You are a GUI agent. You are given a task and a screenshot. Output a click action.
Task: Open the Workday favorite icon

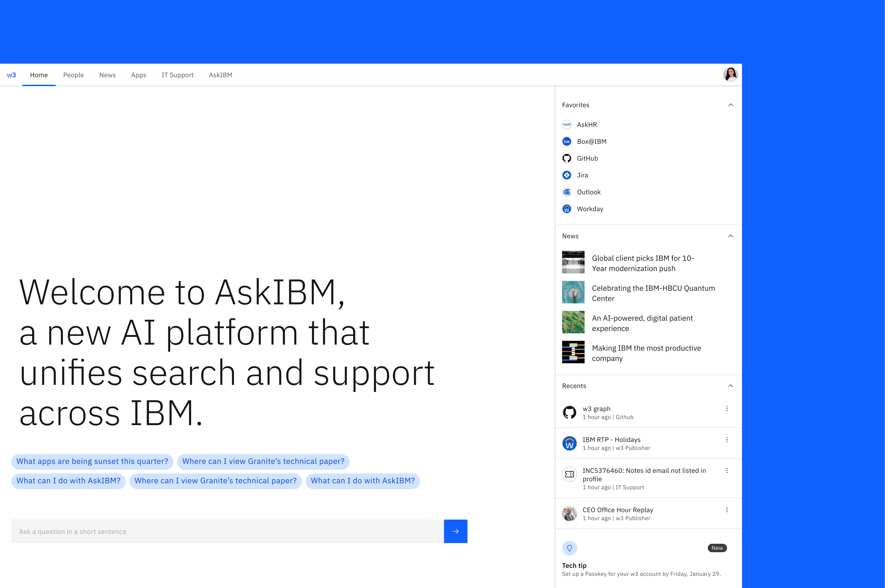[x=566, y=209]
